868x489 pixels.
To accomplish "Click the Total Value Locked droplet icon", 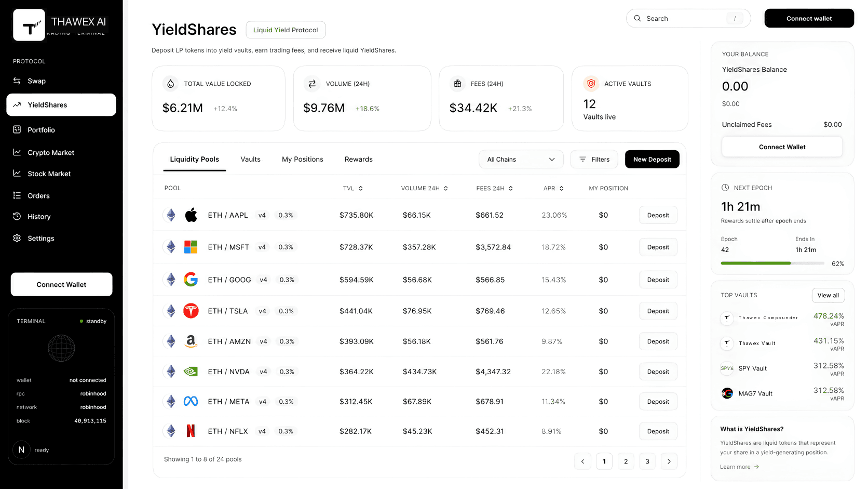I will point(171,83).
